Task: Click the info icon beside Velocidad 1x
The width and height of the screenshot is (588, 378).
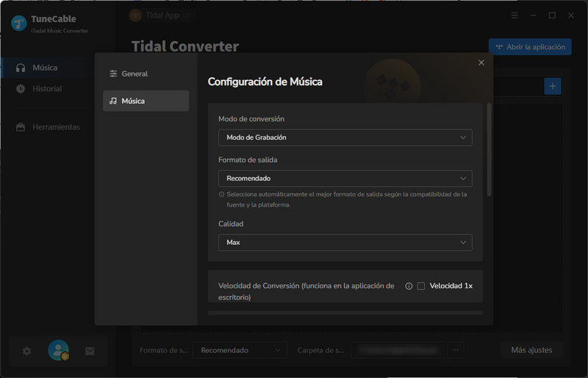Action: pos(409,286)
